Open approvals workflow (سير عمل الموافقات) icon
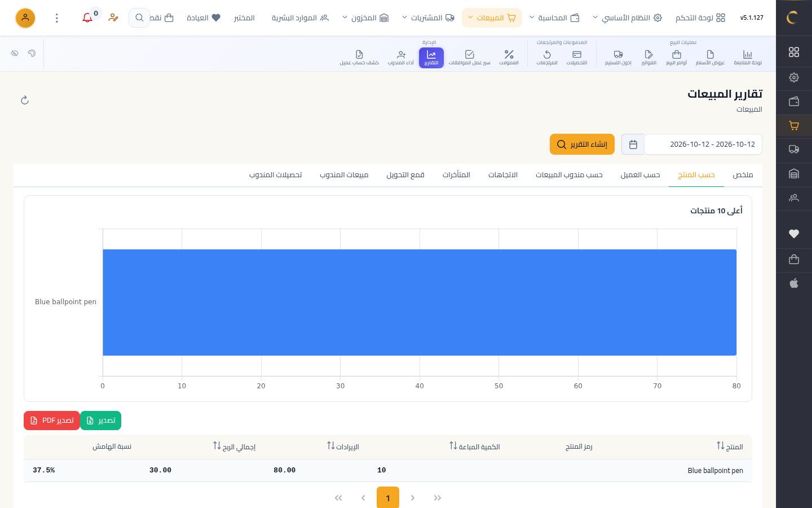This screenshot has width=812, height=508. click(470, 57)
